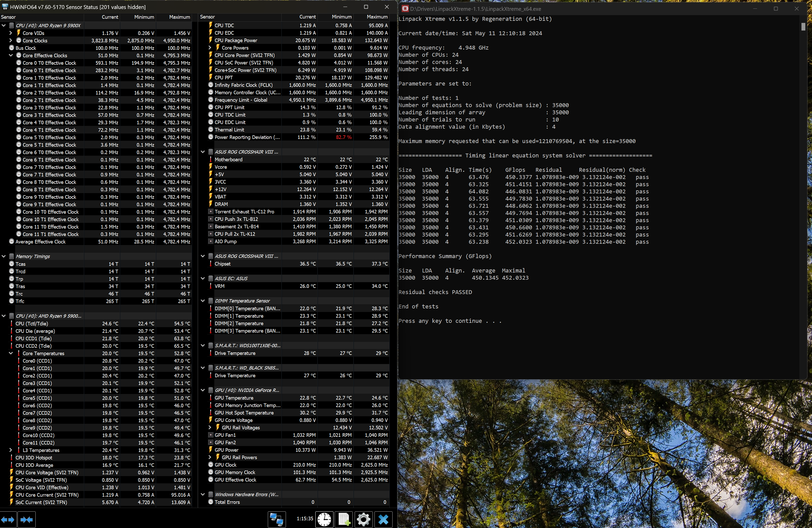This screenshot has height=528, width=812.
Task: Click the lightning icon beside CPU Package Power
Action: coord(210,40)
